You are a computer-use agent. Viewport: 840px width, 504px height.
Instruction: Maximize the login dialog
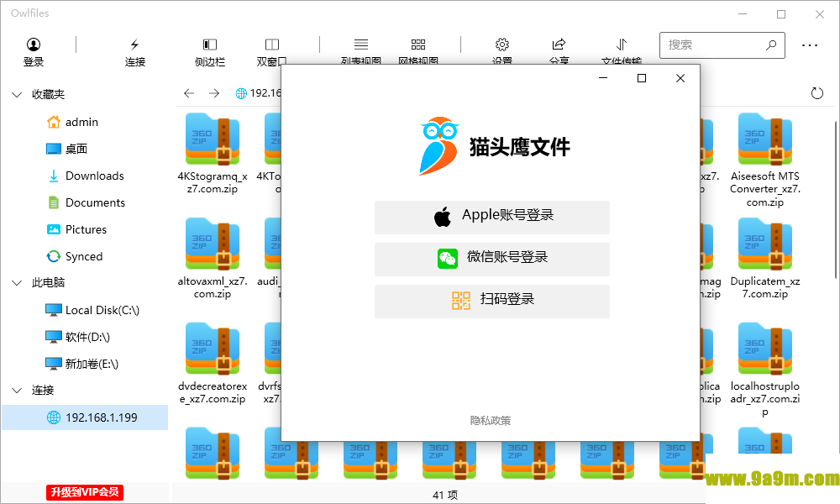(642, 78)
